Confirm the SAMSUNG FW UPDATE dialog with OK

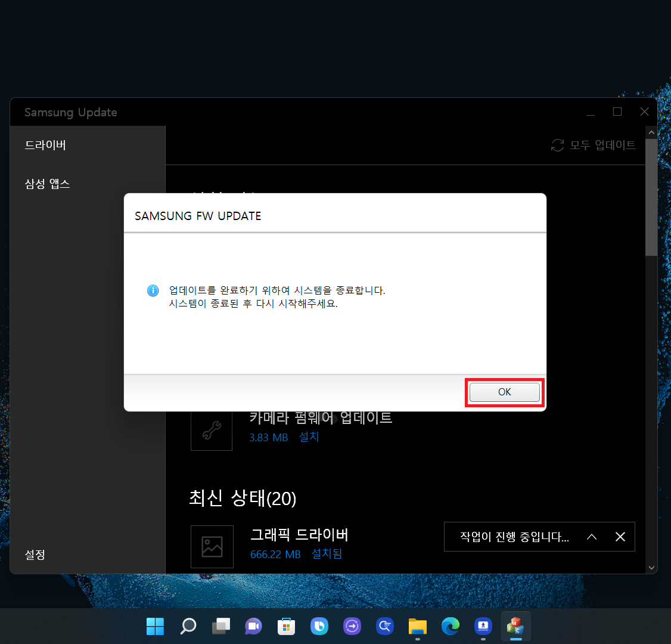(x=504, y=392)
